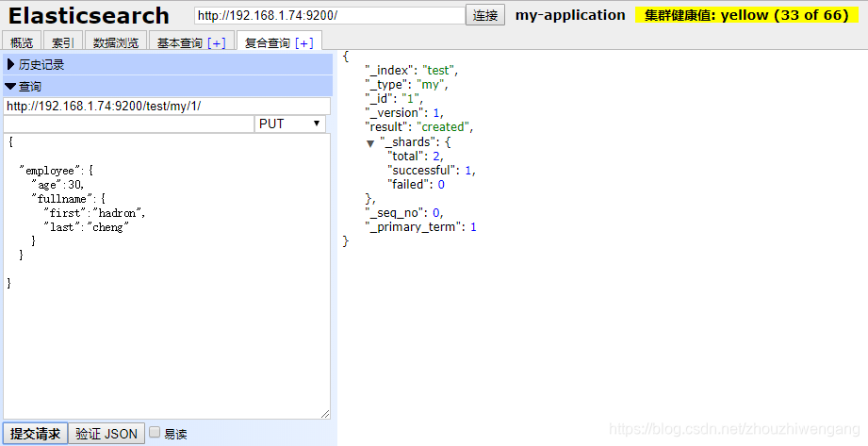This screenshot has width=868, height=446.
Task: Collapse the _shards node in the response
Action: pos(370,143)
